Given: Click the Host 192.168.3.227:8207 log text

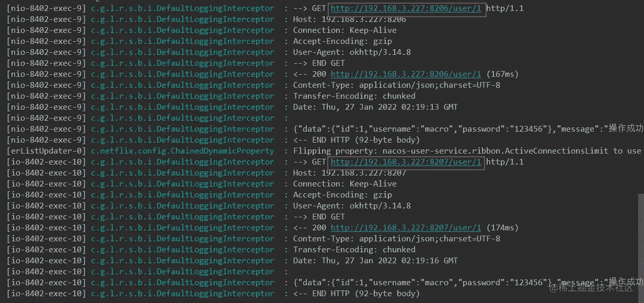Looking at the screenshot, I should [349, 173].
